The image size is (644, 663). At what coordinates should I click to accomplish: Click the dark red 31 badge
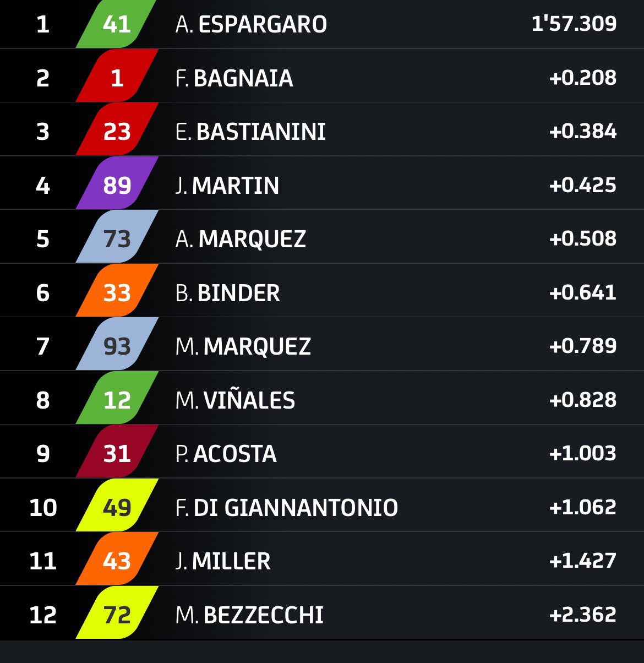click(117, 454)
